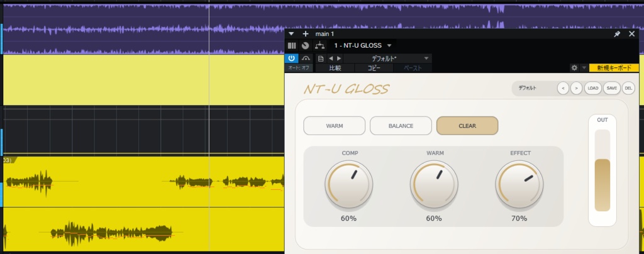
Task: Select the pale yellow empty clip
Action: 144,80
